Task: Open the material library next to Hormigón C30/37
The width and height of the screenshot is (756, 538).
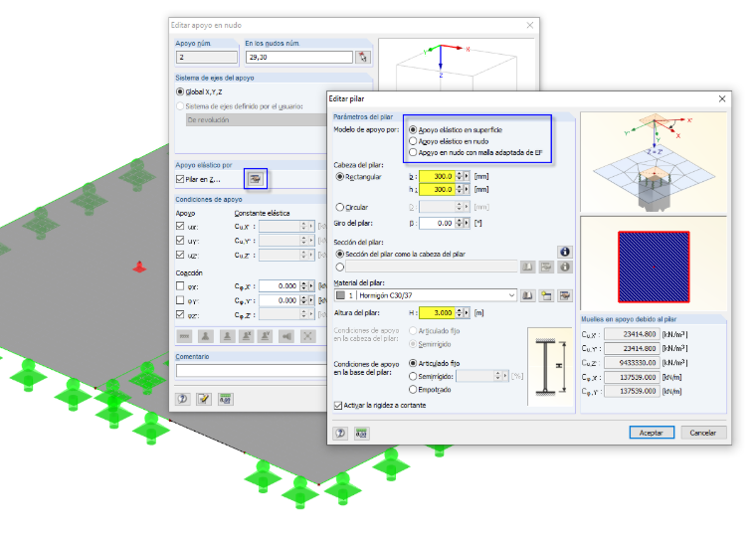Action: click(527, 295)
